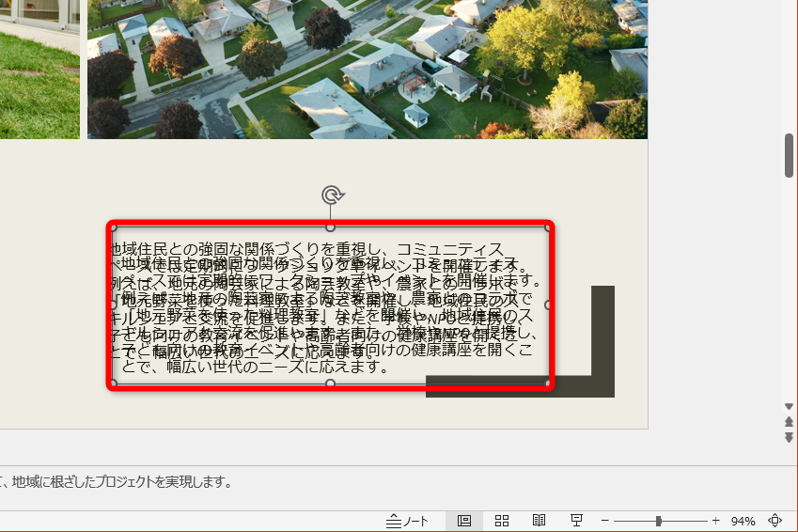Go to next slide double-arrow button
The image size is (798, 532).
(789, 437)
